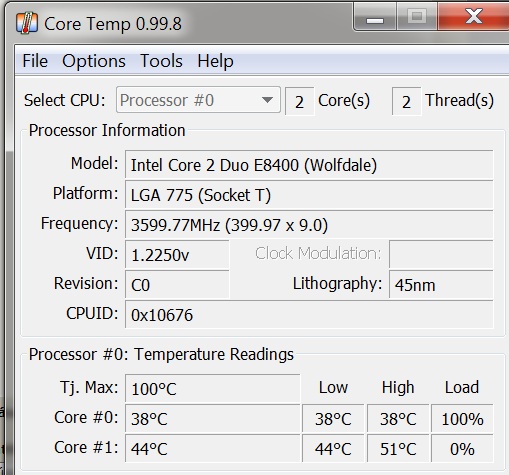
Task: Select Core #0 Load value 100%
Action: click(x=462, y=418)
